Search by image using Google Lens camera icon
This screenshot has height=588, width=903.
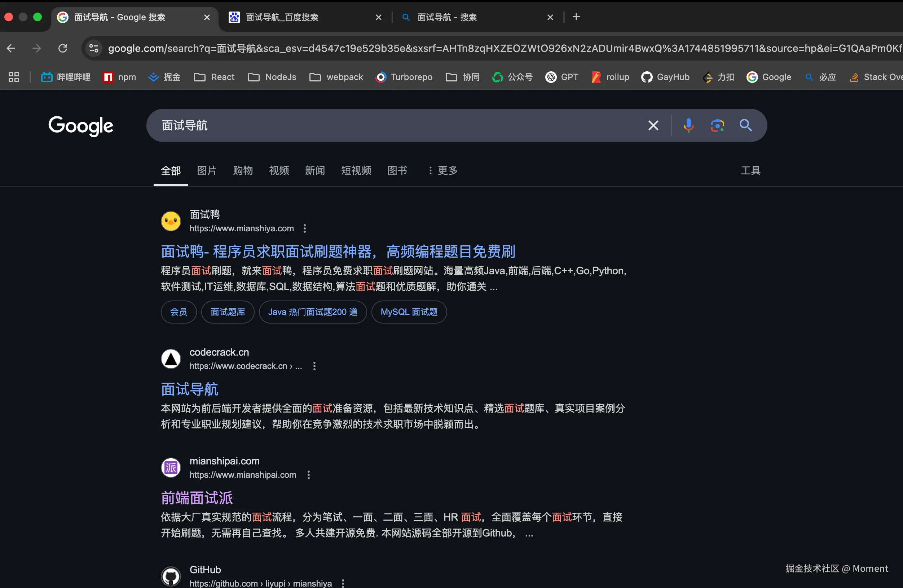click(717, 125)
